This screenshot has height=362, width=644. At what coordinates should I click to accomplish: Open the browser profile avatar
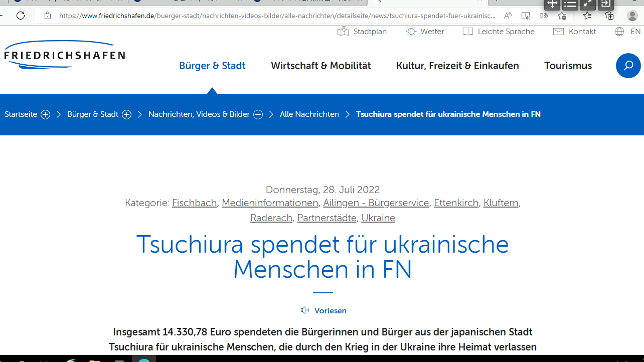632,16
